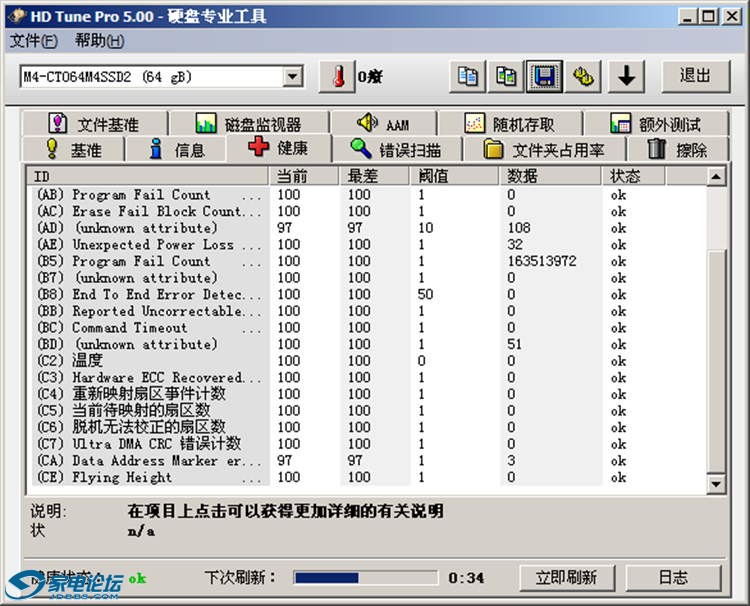
Task: Switch to the AAM tab
Action: 384,124
